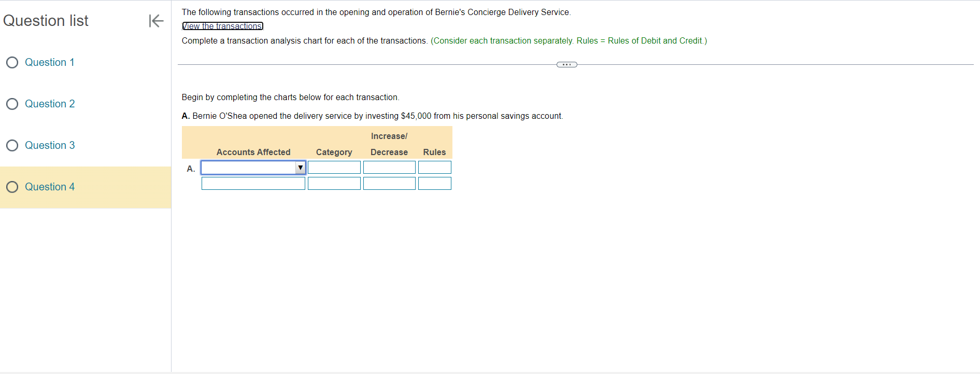Click second row Category field
The width and height of the screenshot is (980, 374).
[334, 184]
